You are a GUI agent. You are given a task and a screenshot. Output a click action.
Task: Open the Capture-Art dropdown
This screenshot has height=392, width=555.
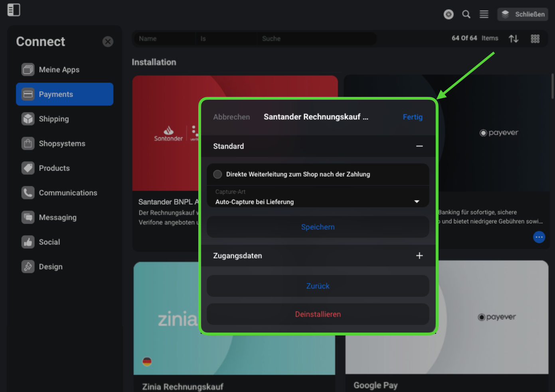coord(318,197)
